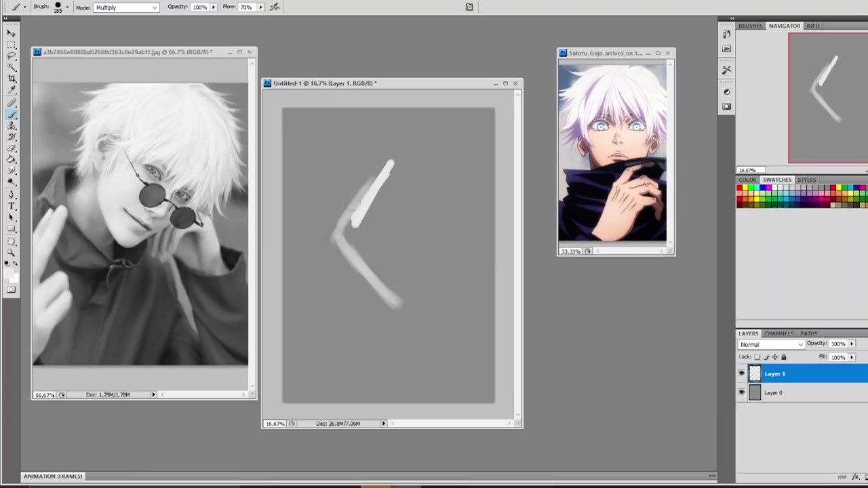Viewport: 868px width, 488px height.
Task: Select the Brush tool in toolbox
Action: click(x=12, y=114)
